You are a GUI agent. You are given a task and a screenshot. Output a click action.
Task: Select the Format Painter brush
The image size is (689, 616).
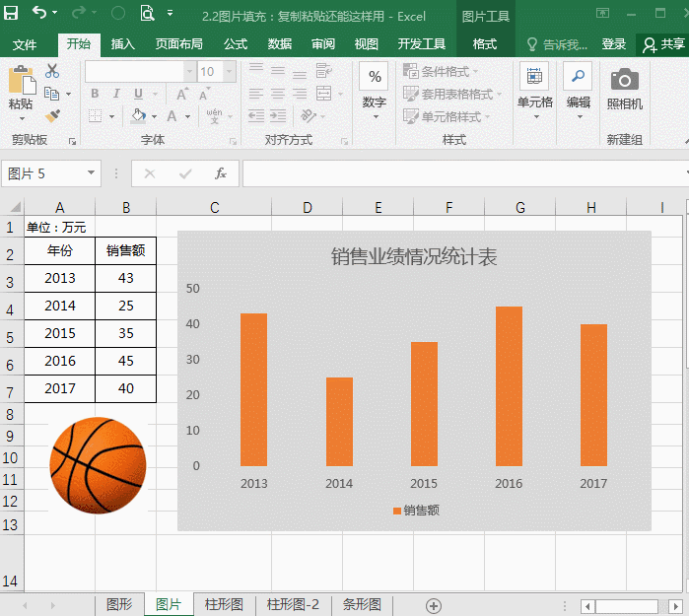pyautogui.click(x=52, y=116)
